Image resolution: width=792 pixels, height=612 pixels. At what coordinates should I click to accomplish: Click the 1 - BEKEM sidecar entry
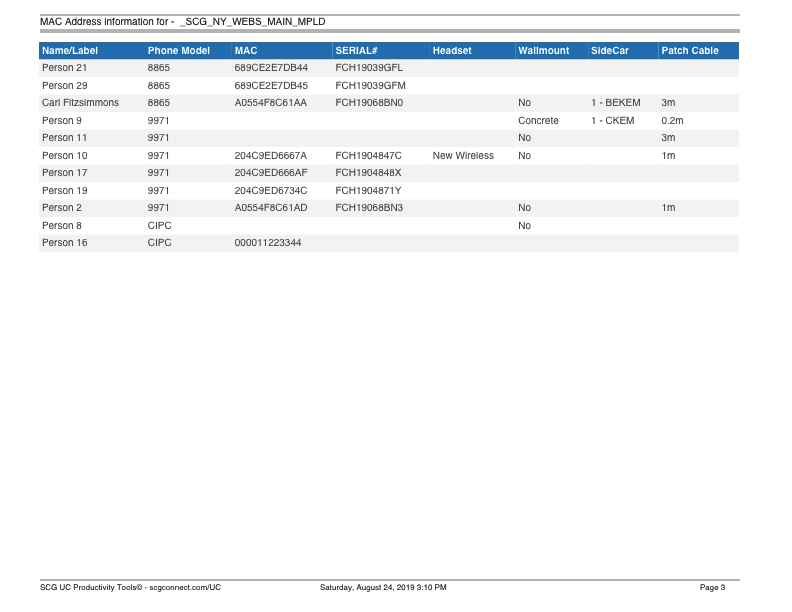(x=615, y=103)
